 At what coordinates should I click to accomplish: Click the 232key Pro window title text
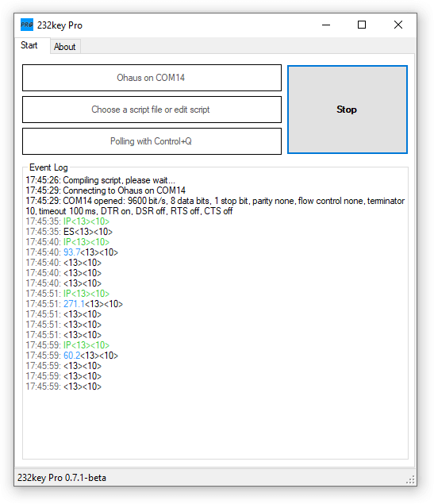click(60, 25)
